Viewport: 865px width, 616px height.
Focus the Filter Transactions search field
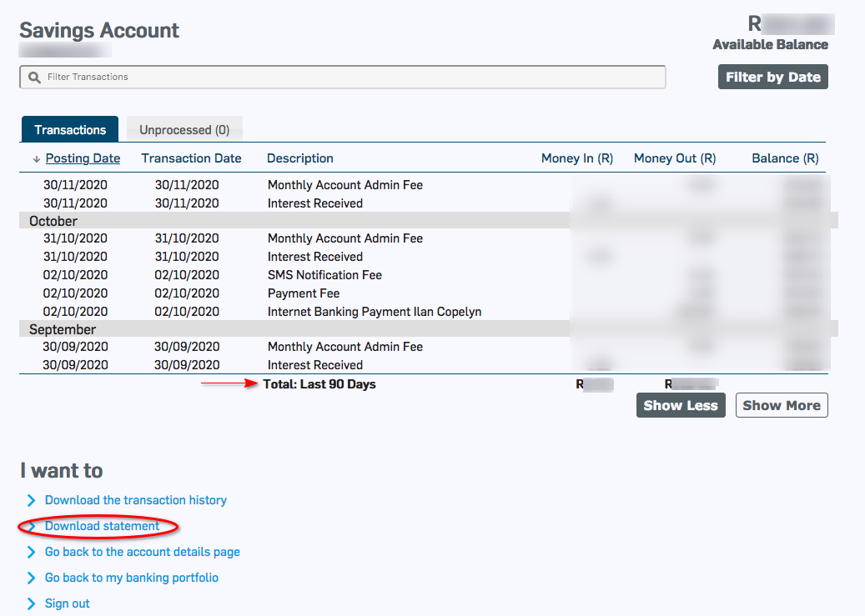[350, 78]
